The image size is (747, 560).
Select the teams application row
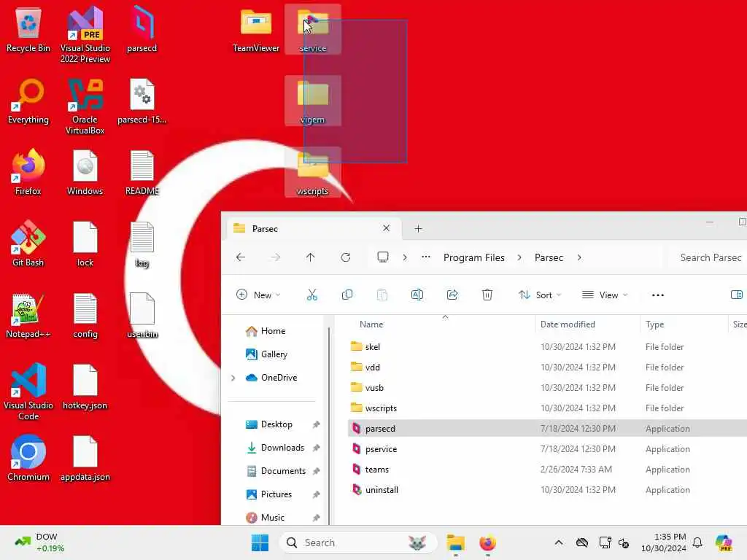pos(547,470)
